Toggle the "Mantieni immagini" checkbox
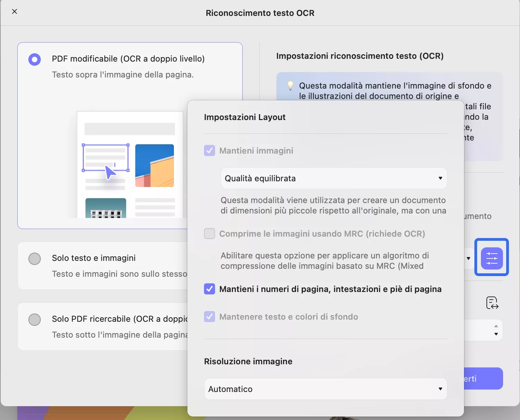Viewport: 520px width, 420px height. 209,150
